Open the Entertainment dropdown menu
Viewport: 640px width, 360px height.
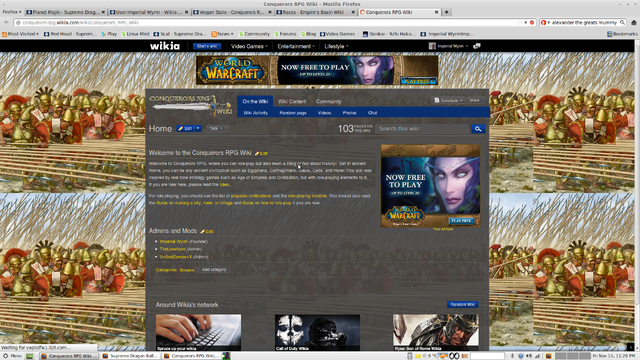(296, 47)
